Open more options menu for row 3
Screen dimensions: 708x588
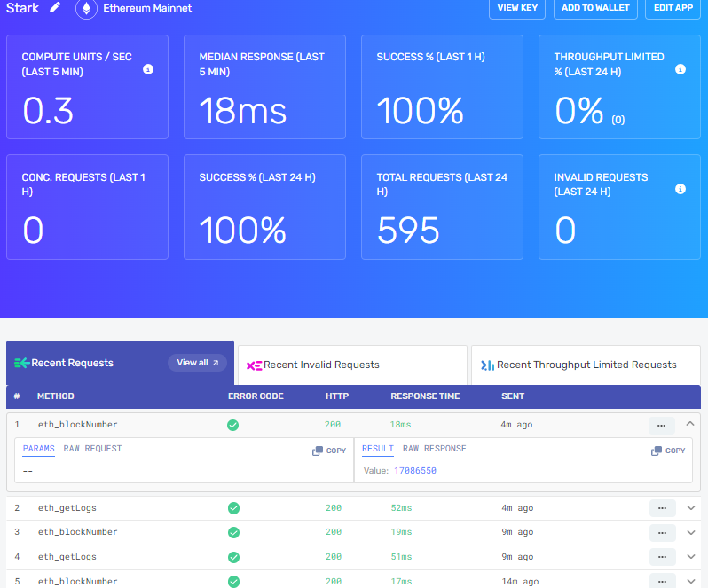pos(663,533)
